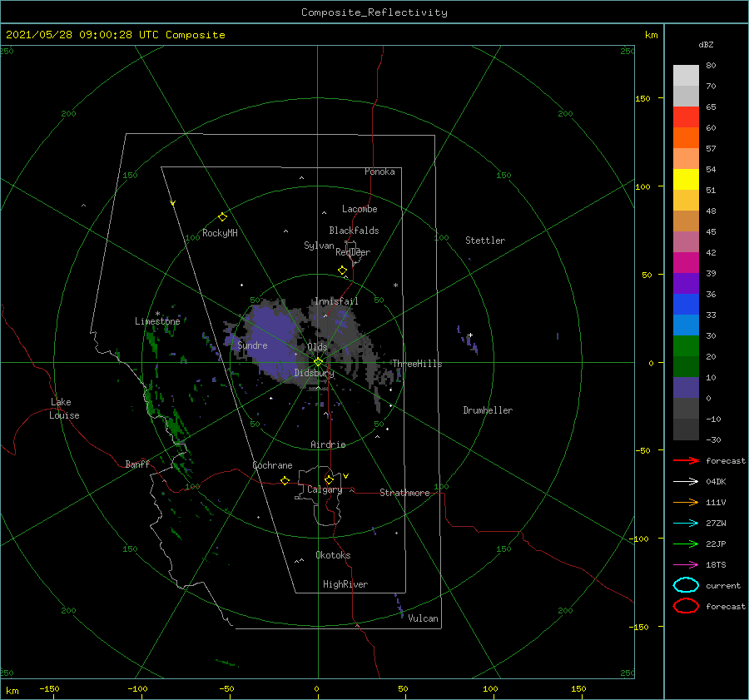Image resolution: width=749 pixels, height=700 pixels.
Task: Click the Didsbury city label
Action: 314,373
